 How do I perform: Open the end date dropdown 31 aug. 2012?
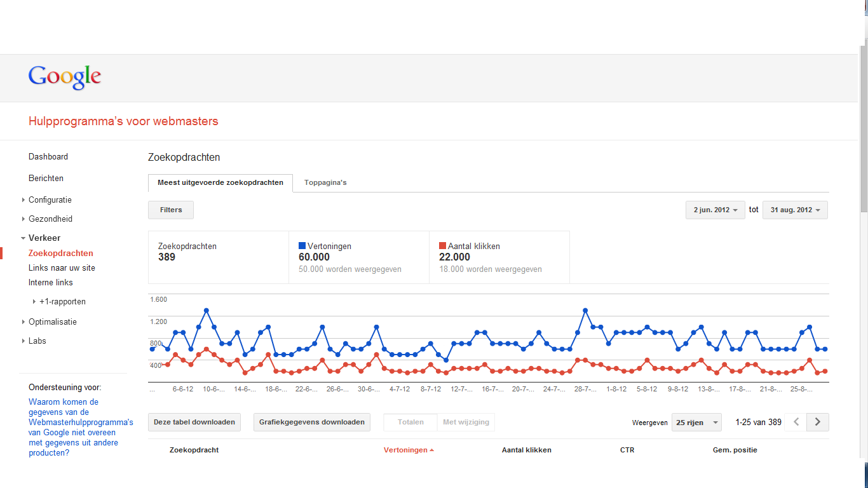click(x=795, y=210)
